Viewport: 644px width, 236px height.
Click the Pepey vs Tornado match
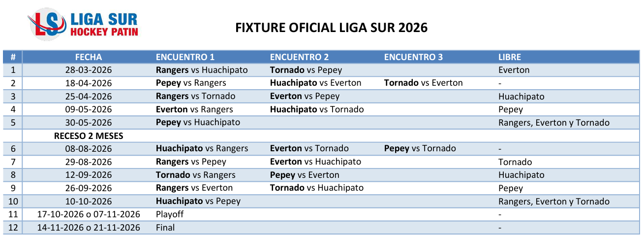point(420,148)
